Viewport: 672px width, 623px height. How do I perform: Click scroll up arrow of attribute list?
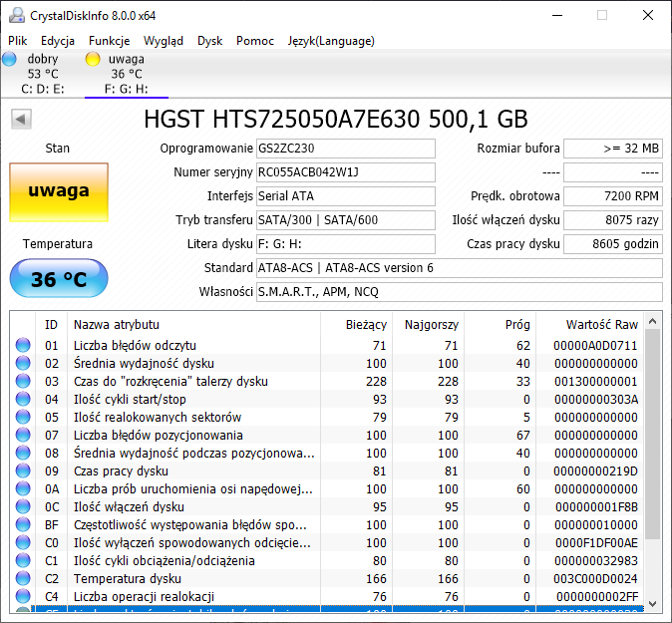(653, 321)
